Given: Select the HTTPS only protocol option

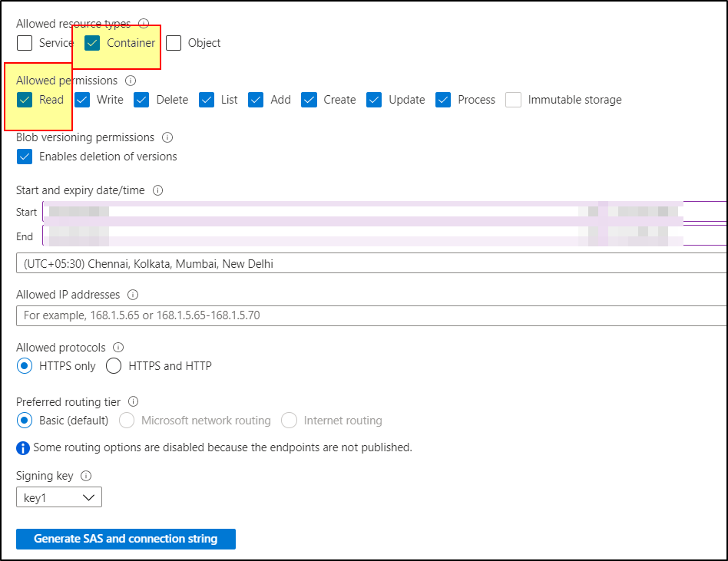Looking at the screenshot, I should [x=25, y=365].
